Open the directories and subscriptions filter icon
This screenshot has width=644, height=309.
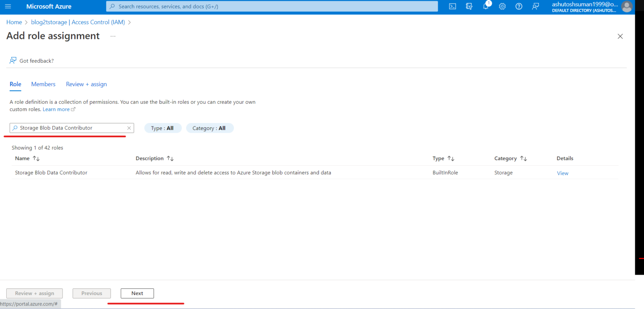click(469, 6)
